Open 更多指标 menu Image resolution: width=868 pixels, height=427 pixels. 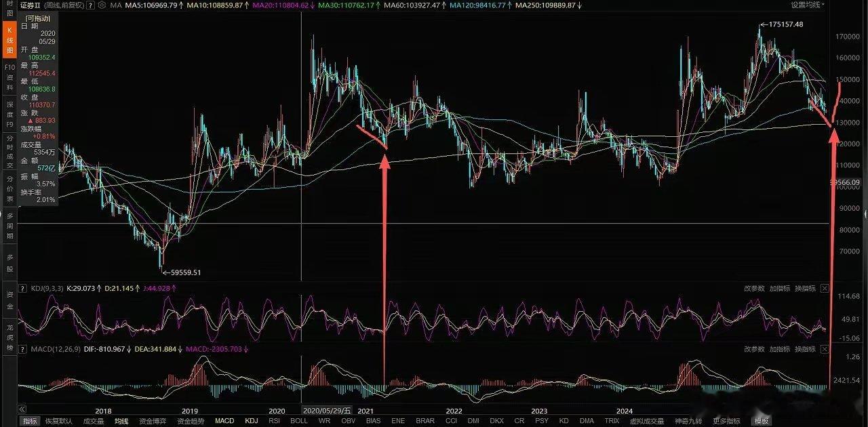point(728,421)
